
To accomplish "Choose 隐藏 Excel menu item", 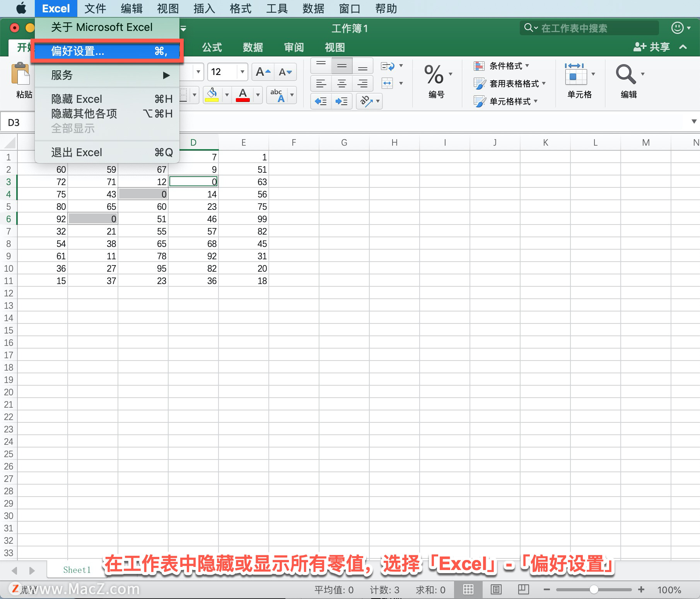I will point(107,99).
